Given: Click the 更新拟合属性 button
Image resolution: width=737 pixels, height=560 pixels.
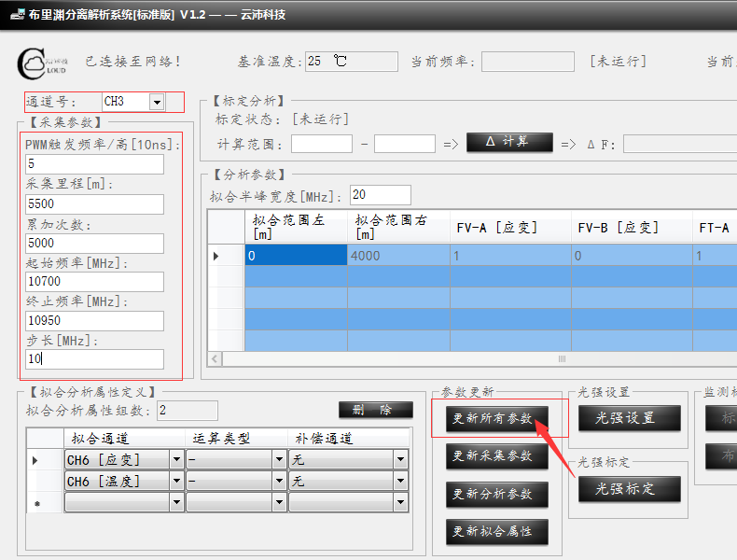Looking at the screenshot, I should tap(497, 532).
